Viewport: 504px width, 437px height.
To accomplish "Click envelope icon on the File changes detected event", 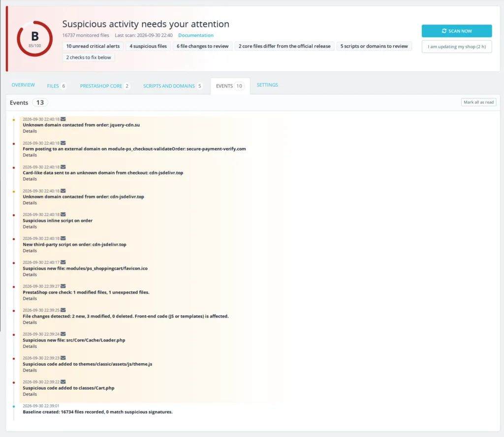I will 63,311.
